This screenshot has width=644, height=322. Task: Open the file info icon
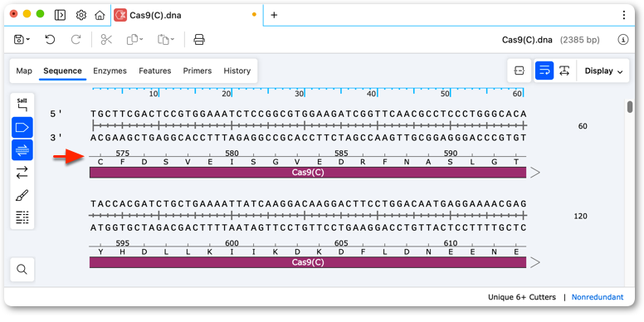(x=623, y=40)
